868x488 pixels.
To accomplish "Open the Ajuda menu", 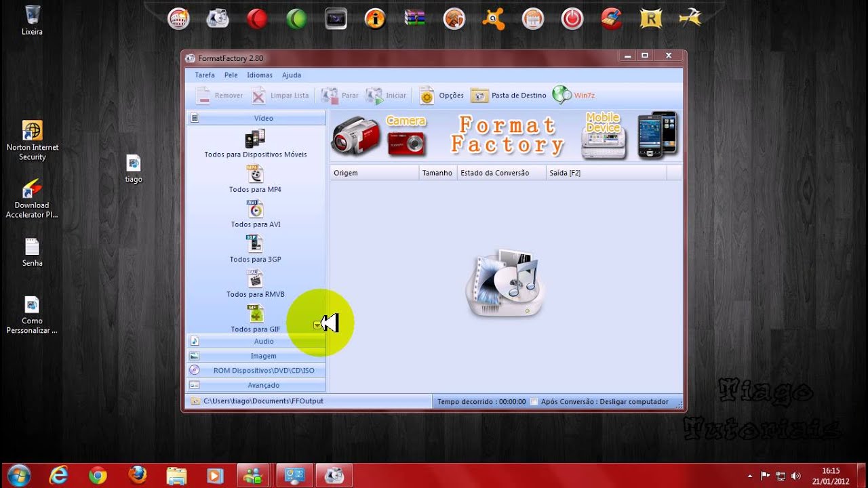I will click(x=292, y=75).
